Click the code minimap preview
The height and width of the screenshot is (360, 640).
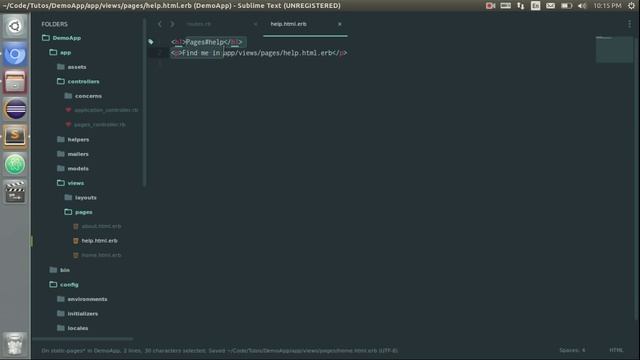(x=614, y=49)
